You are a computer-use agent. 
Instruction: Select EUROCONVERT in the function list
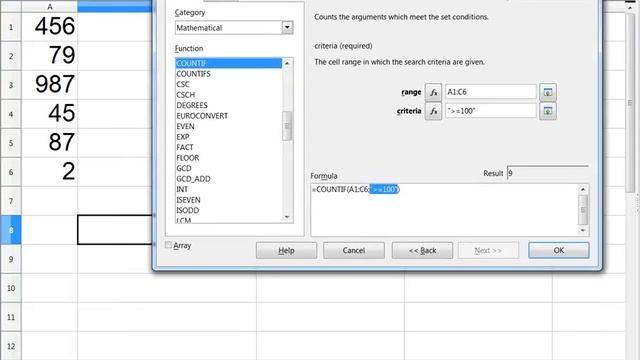pos(229,116)
